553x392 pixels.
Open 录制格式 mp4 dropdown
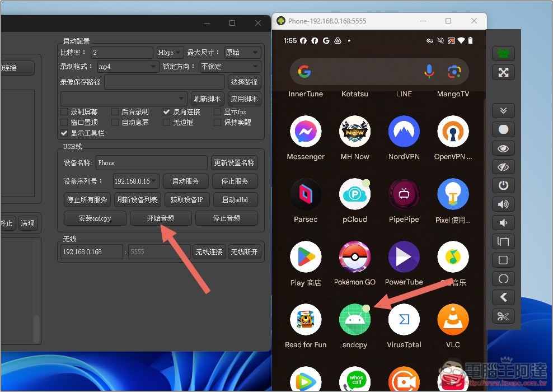[128, 66]
